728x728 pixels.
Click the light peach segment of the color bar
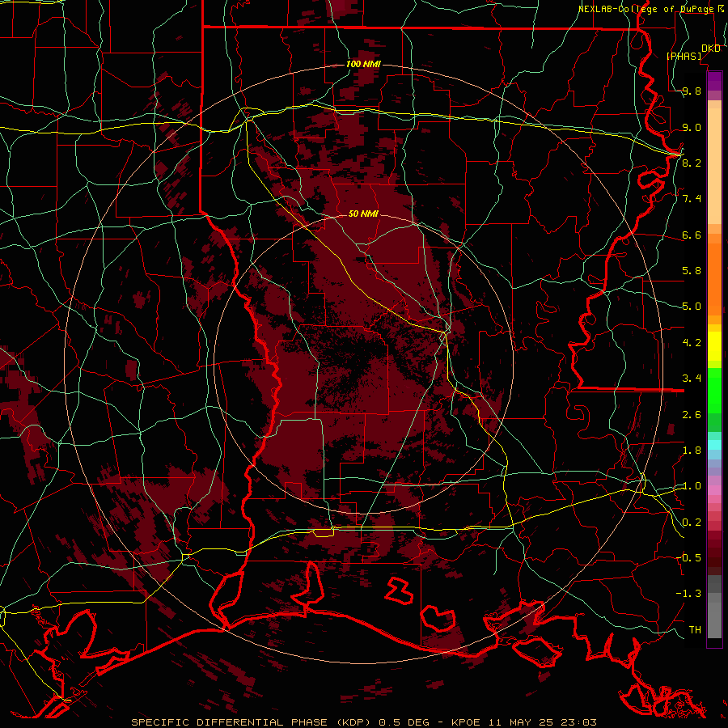tap(714, 167)
